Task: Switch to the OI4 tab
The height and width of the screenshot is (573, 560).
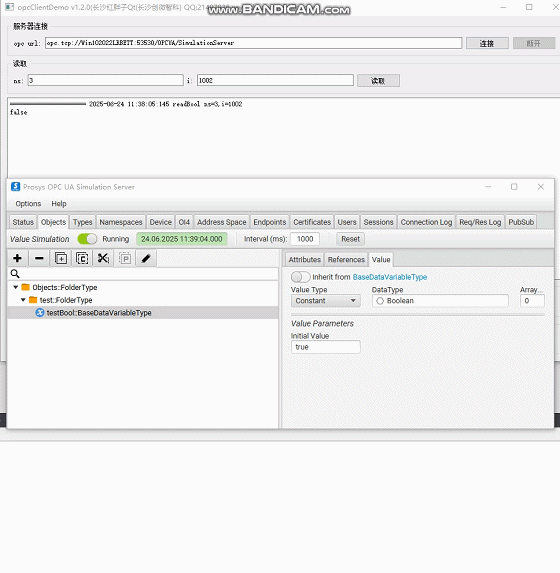Action: [x=184, y=222]
